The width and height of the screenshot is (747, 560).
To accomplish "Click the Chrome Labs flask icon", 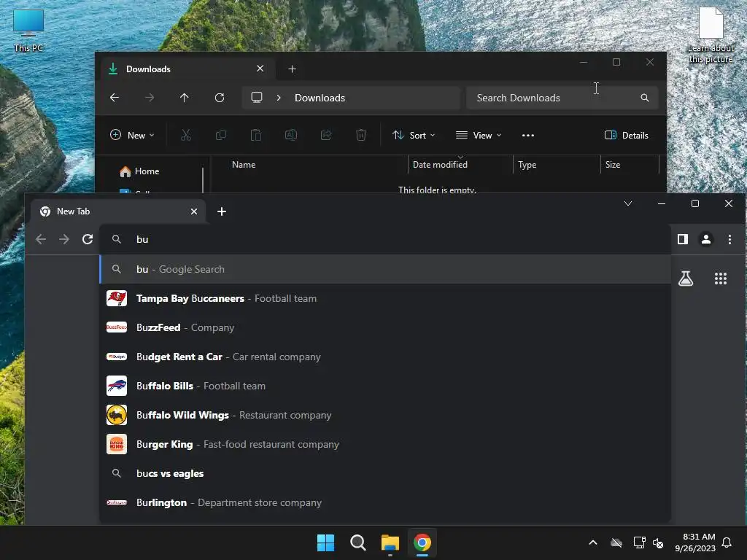I will [x=686, y=279].
